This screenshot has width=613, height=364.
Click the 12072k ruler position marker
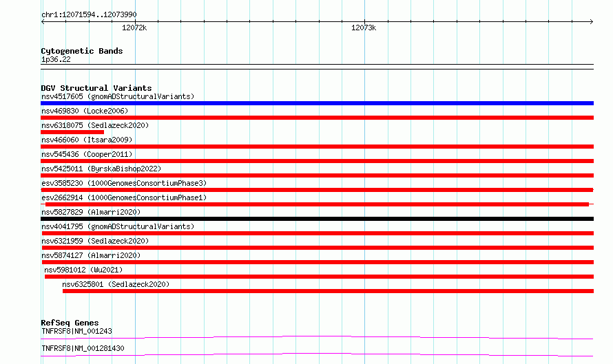[x=134, y=28]
